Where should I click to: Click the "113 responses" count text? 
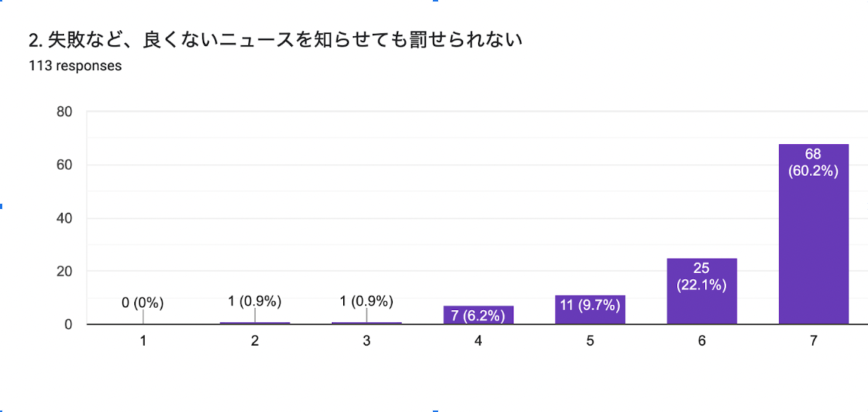(75, 66)
